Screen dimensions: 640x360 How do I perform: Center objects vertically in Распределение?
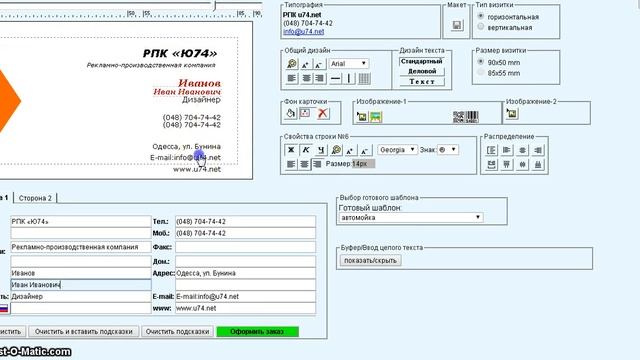click(522, 164)
